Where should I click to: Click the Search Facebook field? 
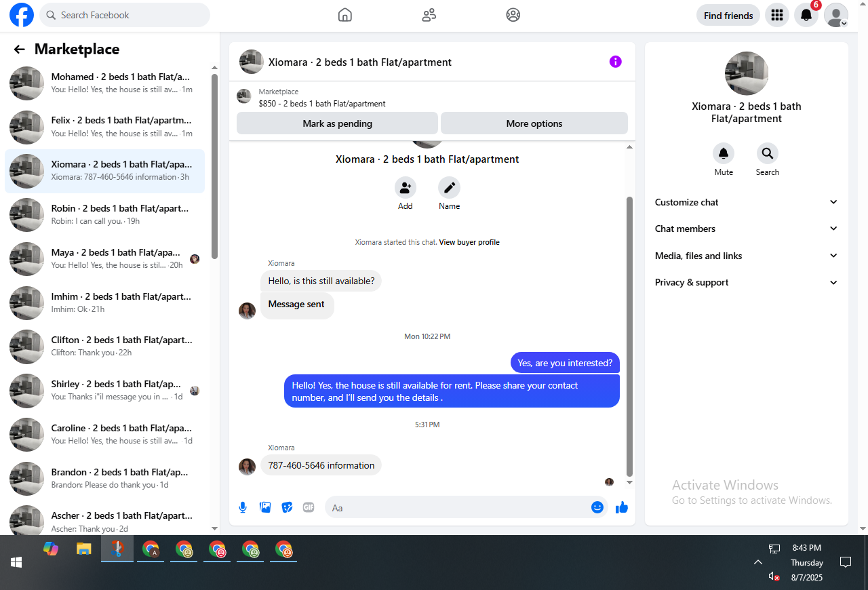coord(125,15)
